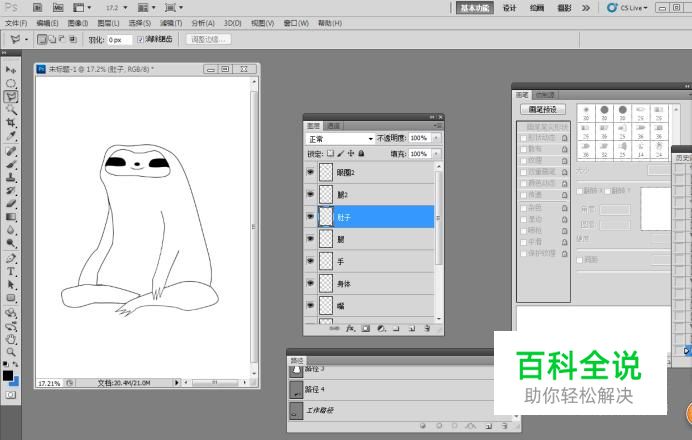
Task: Select the Zoom tool in toolbox
Action: (x=11, y=352)
